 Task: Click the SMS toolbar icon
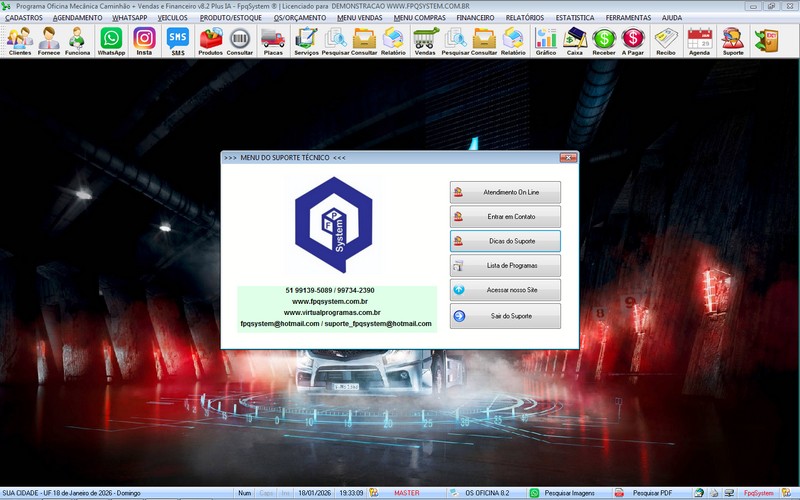(177, 41)
